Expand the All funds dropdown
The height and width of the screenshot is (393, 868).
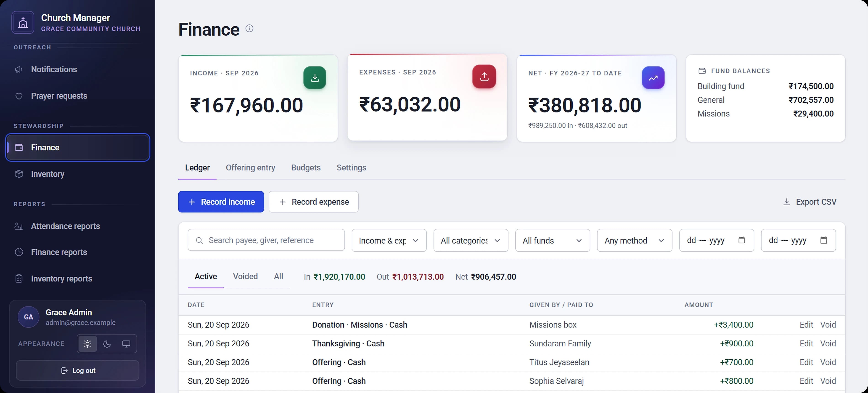point(553,240)
